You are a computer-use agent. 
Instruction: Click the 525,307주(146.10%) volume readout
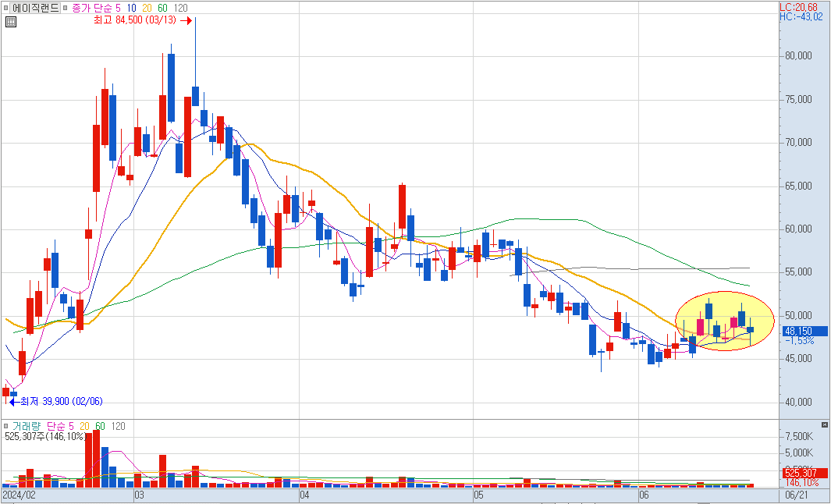point(45,436)
